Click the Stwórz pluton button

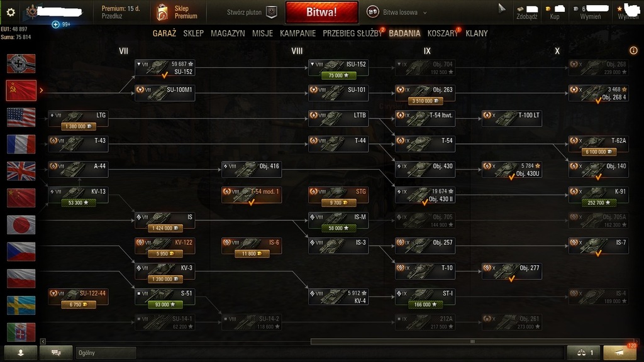(x=252, y=13)
